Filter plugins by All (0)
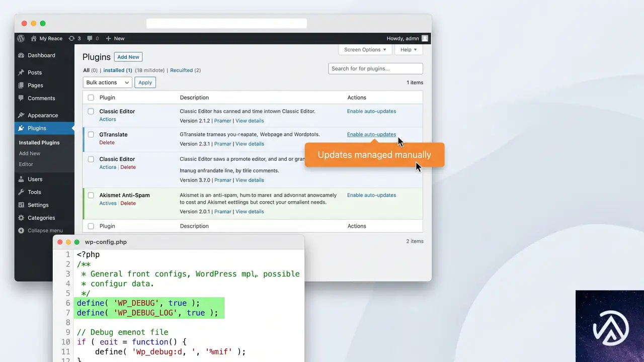 [91, 70]
